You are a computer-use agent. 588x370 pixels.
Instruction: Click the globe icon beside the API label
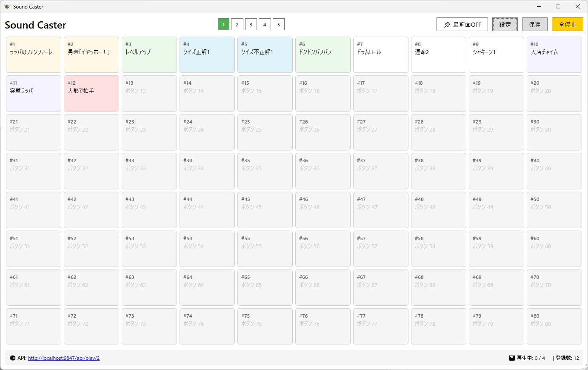coord(11,358)
